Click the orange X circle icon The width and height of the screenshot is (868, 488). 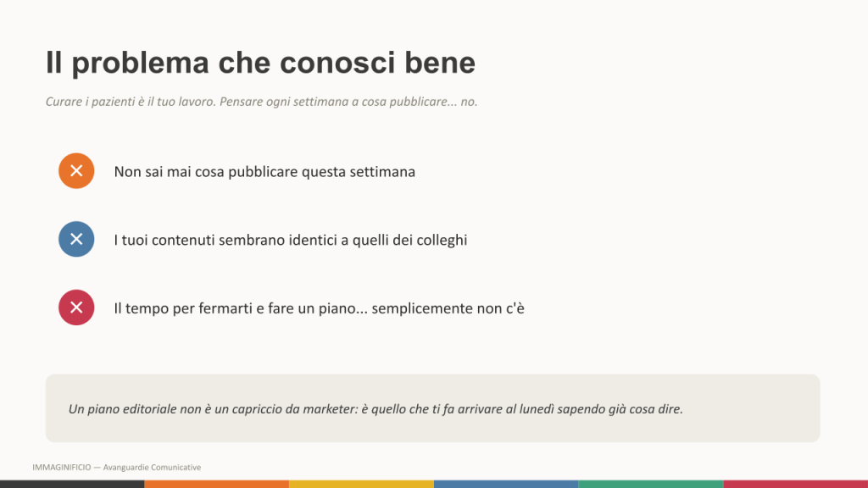point(76,171)
